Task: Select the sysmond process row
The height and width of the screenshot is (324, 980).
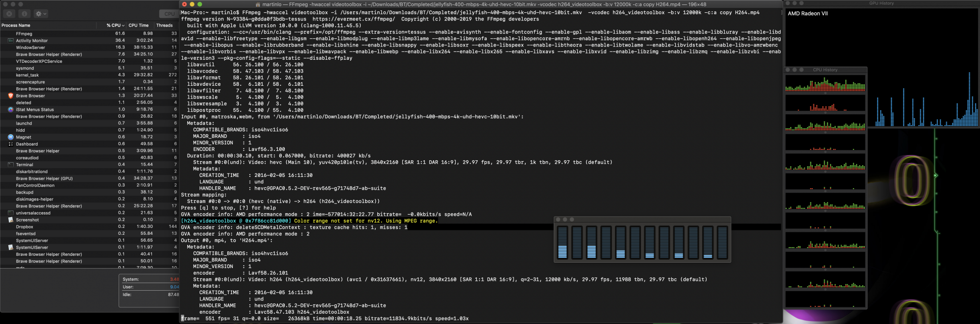Action: 89,68
